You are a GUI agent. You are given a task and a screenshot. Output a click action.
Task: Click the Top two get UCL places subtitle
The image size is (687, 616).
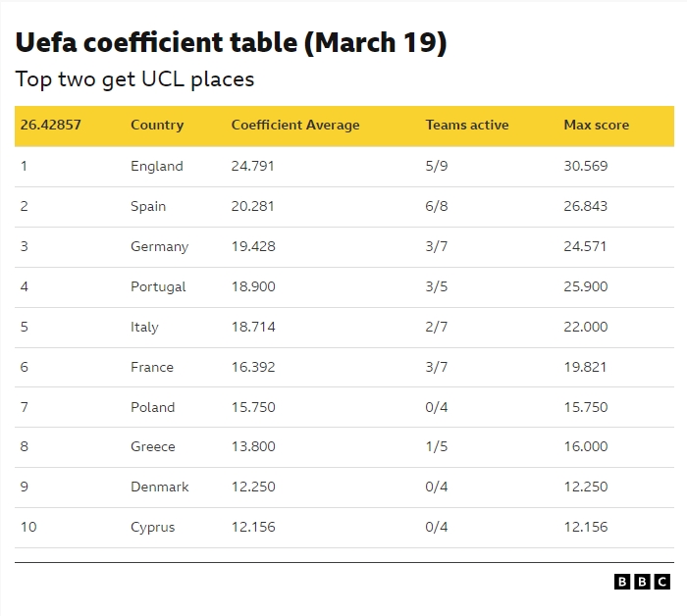pos(134,79)
